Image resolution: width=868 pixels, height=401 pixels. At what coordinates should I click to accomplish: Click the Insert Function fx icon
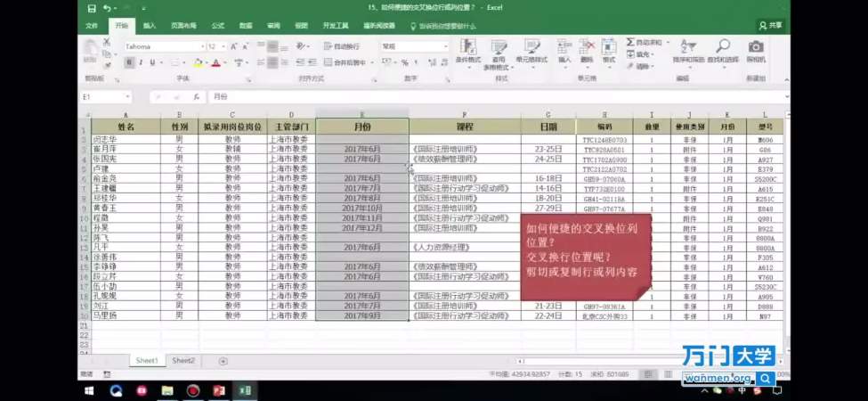(196, 97)
